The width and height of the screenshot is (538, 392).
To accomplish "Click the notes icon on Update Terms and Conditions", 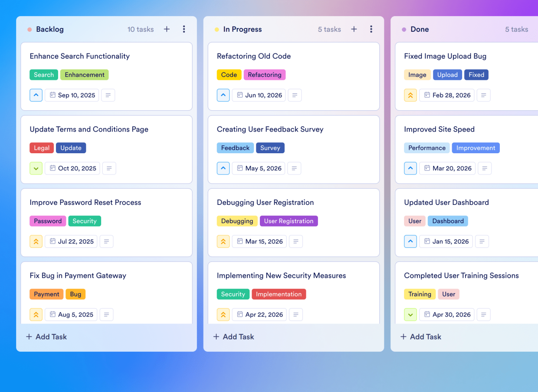I will [109, 168].
